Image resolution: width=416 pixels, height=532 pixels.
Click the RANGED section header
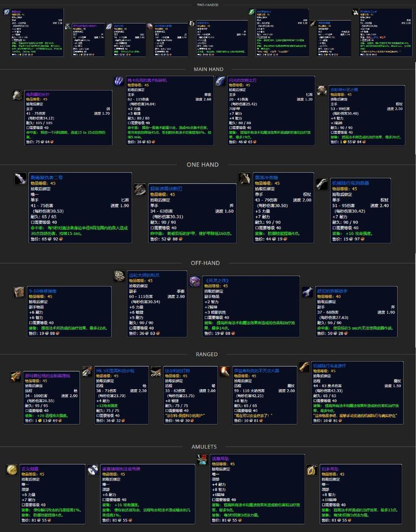tap(206, 354)
